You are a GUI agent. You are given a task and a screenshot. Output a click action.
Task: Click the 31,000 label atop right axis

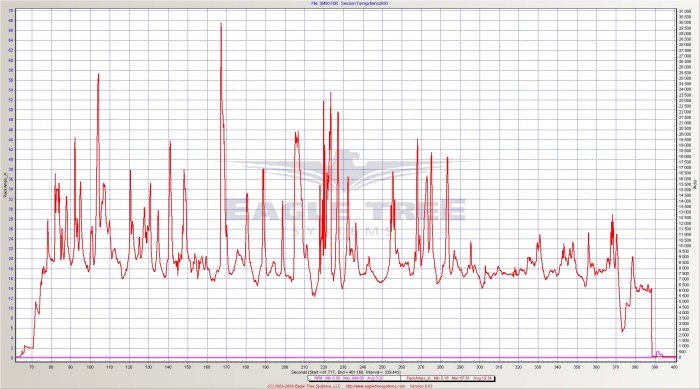click(x=682, y=10)
